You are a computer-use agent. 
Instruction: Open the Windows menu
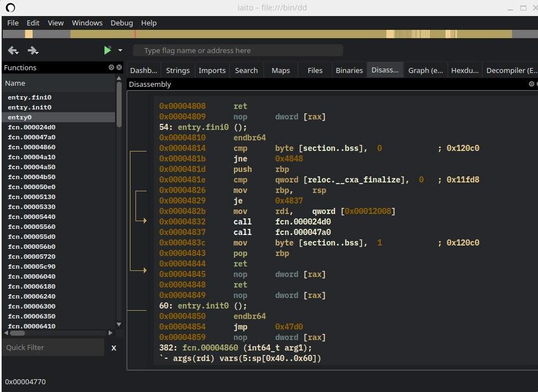87,23
